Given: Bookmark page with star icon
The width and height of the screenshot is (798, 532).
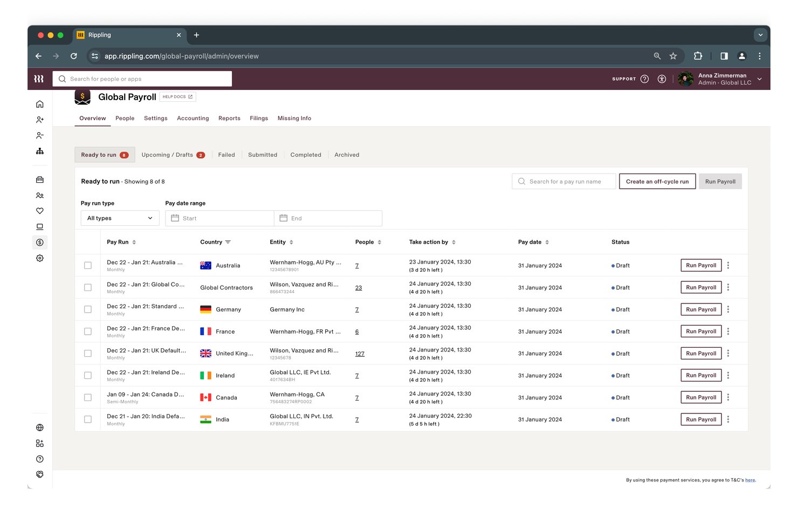Looking at the screenshot, I should coord(673,56).
